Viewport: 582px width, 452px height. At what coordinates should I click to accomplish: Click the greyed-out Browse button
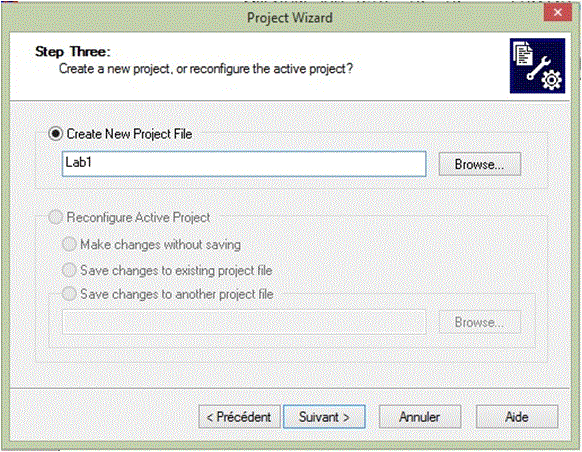(480, 322)
